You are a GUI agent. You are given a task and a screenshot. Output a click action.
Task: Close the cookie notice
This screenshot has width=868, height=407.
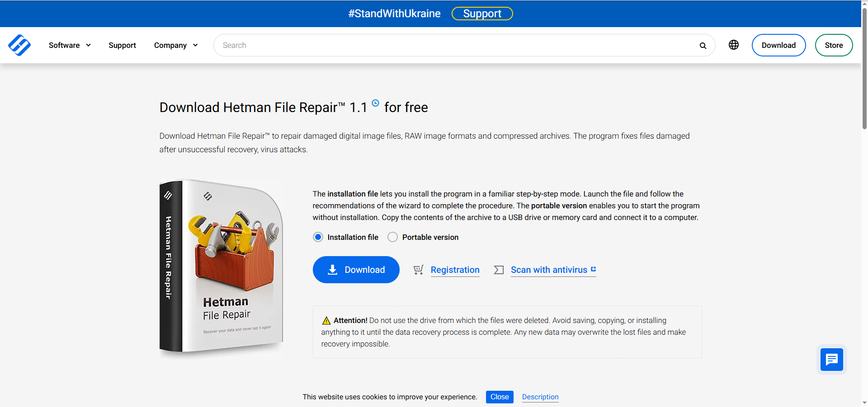click(500, 397)
